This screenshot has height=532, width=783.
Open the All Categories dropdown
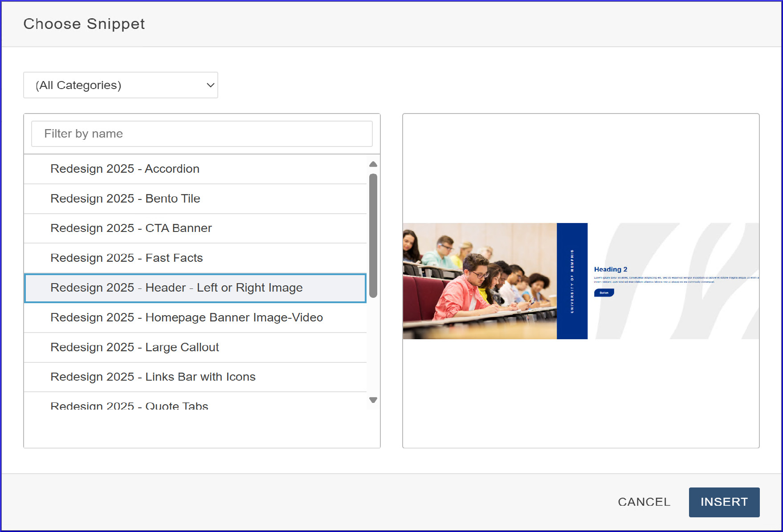(x=120, y=85)
